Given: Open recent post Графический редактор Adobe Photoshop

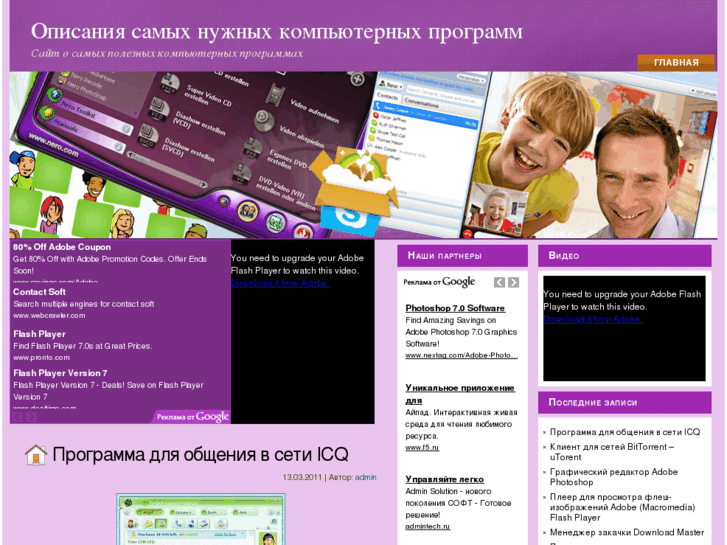Looking at the screenshot, I should click(613, 477).
